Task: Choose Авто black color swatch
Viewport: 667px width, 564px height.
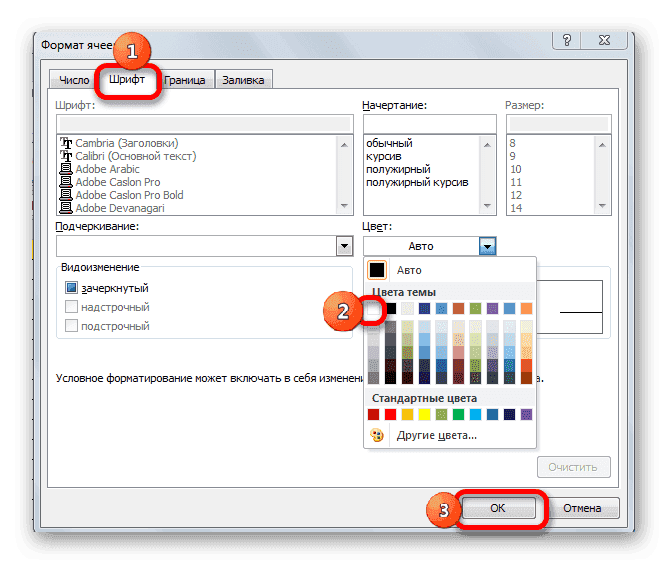Action: (x=377, y=270)
